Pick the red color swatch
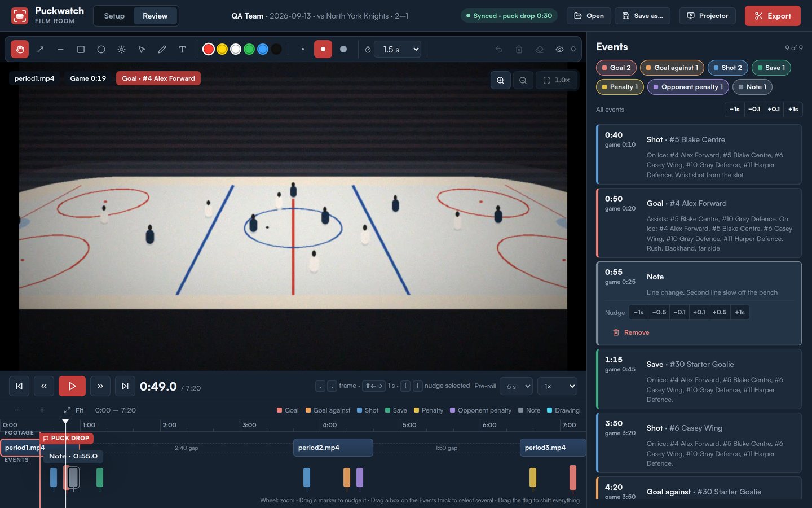Viewport: 812px width, 508px height. (x=209, y=50)
